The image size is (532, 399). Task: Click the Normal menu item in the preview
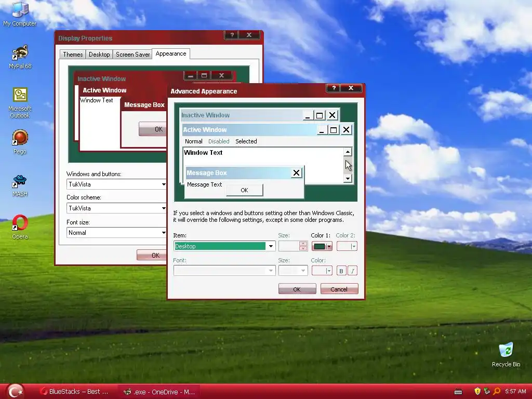click(x=193, y=141)
